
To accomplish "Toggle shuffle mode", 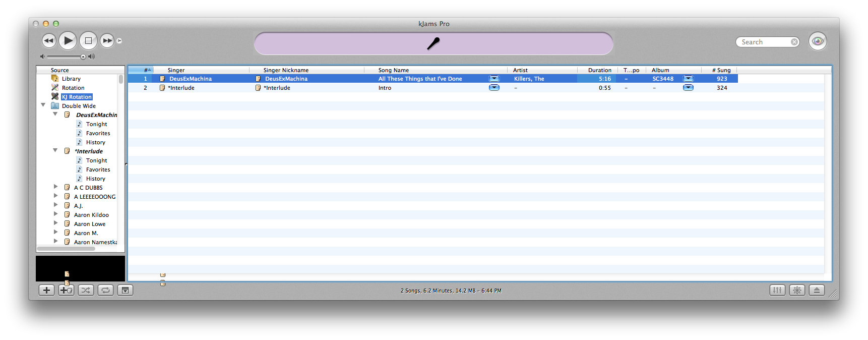I will (86, 290).
